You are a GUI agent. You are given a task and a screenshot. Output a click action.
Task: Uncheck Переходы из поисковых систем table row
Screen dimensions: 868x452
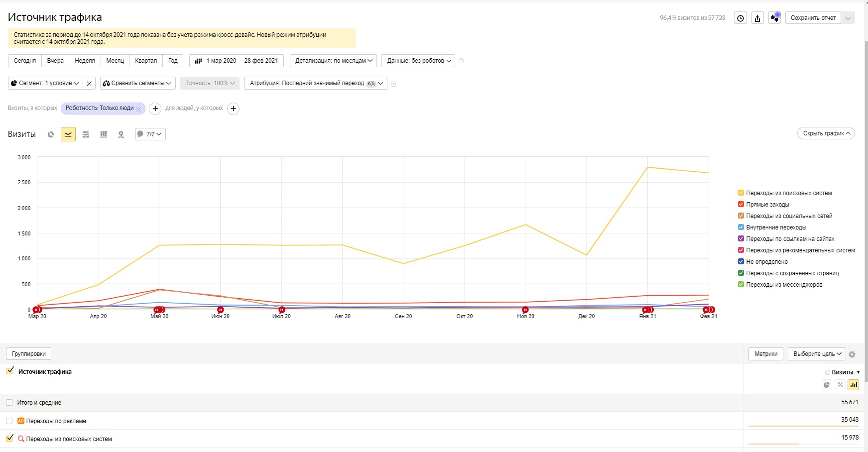(10, 439)
